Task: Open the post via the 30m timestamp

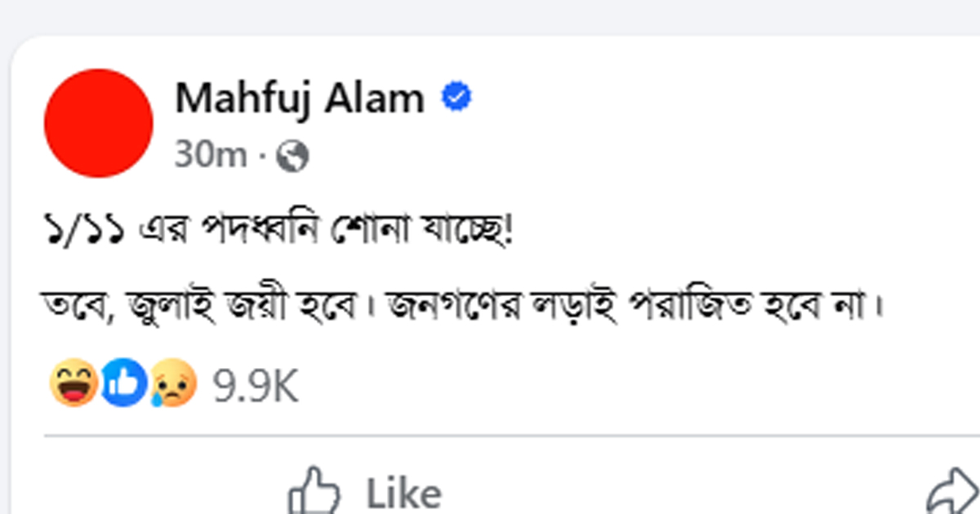Action: tap(210, 156)
